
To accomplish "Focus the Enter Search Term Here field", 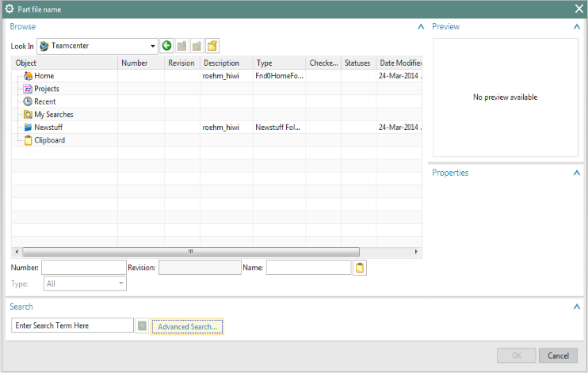I will 72,325.
